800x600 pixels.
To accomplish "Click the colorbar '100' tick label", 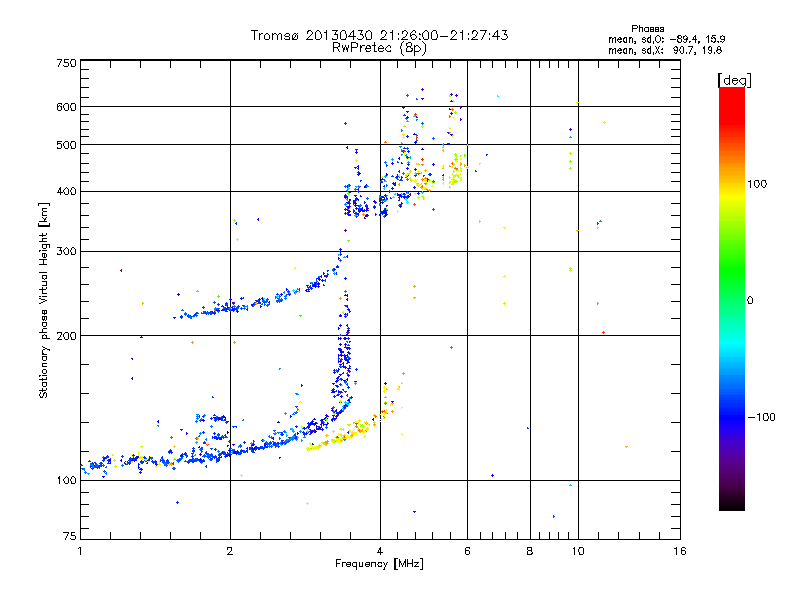I will click(x=757, y=184).
